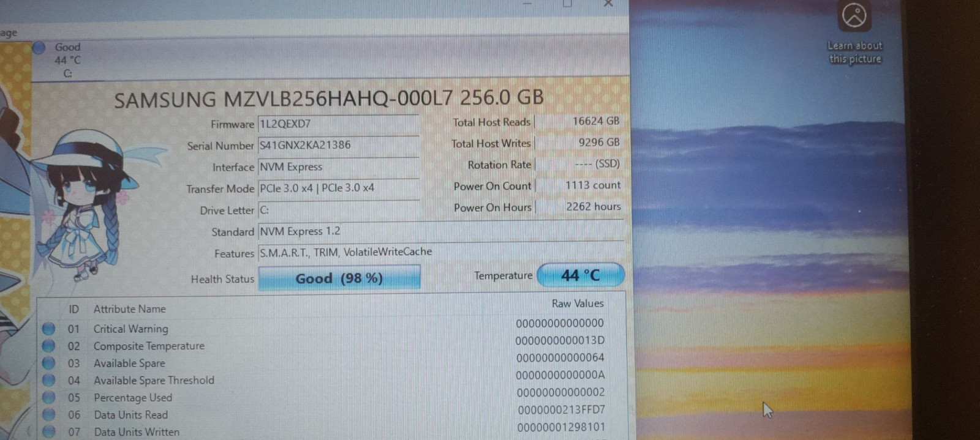The width and height of the screenshot is (980, 440).
Task: Click the Total Host Writes value 9296 GB
Action: pyautogui.click(x=579, y=143)
